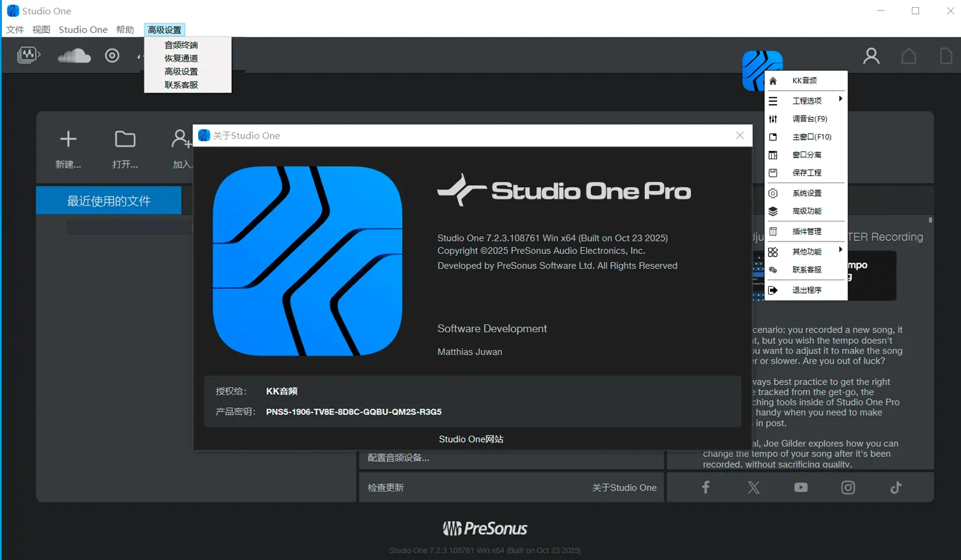Open the 文件 menu
Viewport: 961px width, 560px height.
point(15,30)
